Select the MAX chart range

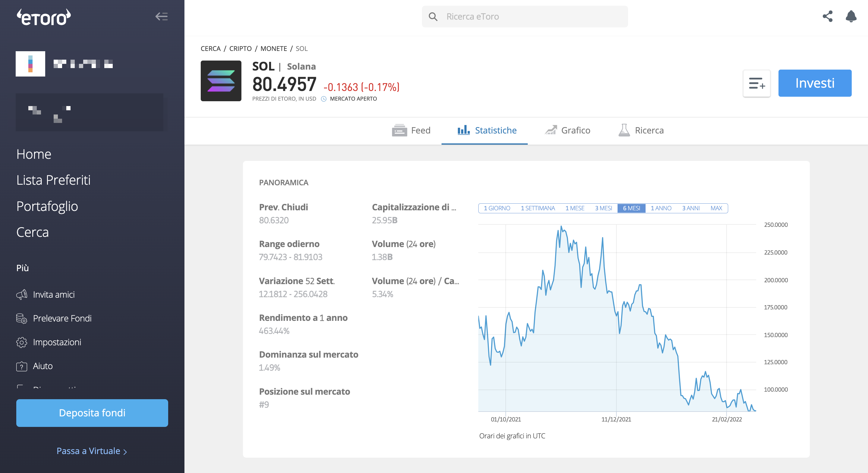(716, 208)
